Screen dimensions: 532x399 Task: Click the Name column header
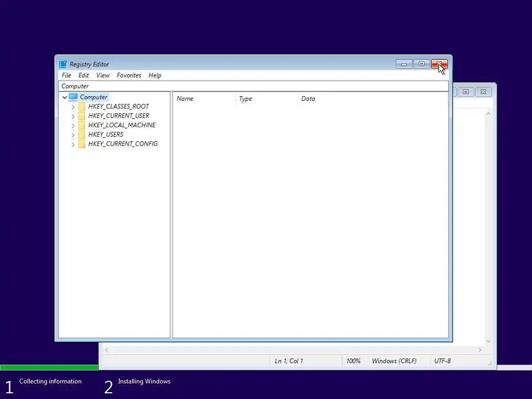tap(204, 99)
